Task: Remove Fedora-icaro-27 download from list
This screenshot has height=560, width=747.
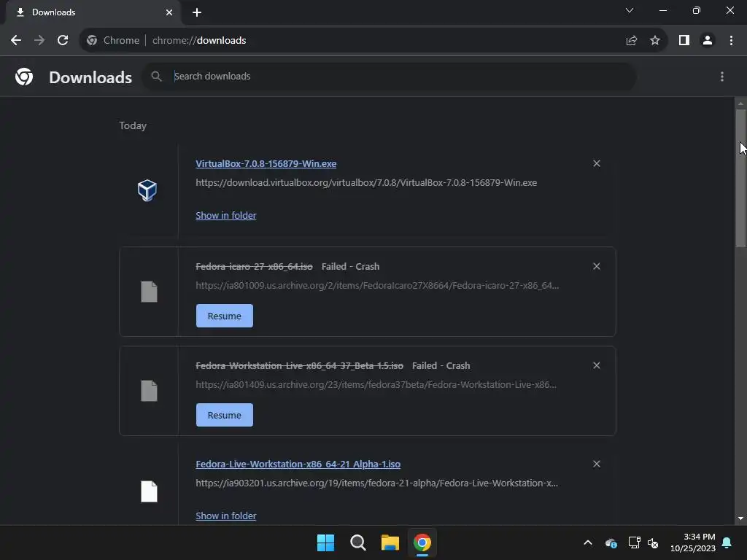Action: (597, 266)
